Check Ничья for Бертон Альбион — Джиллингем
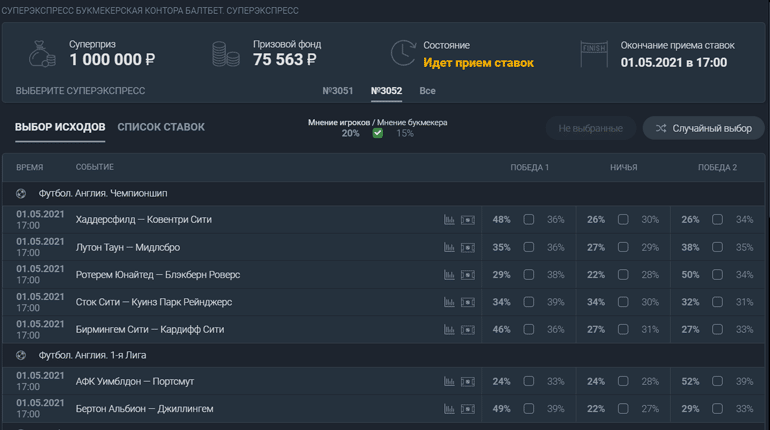 click(x=623, y=409)
